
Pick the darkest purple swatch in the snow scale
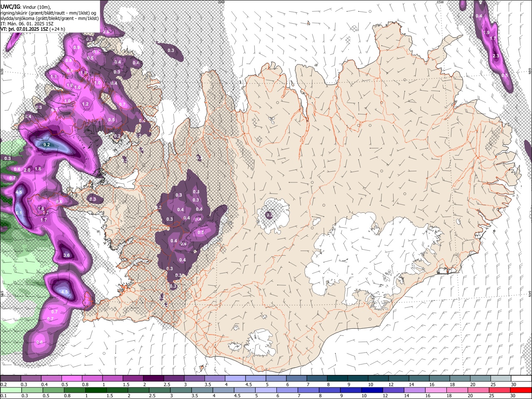153,379
